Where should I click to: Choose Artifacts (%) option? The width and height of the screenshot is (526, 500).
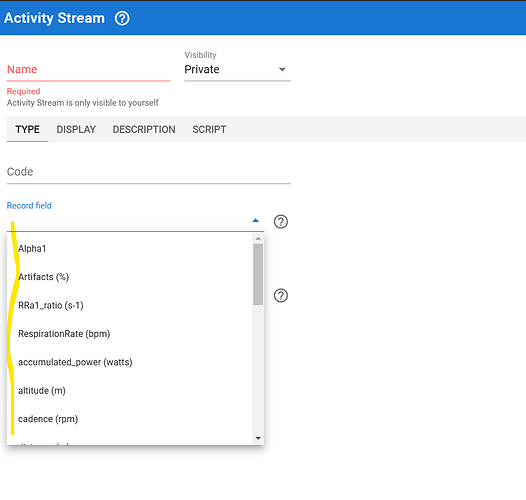pyautogui.click(x=129, y=277)
